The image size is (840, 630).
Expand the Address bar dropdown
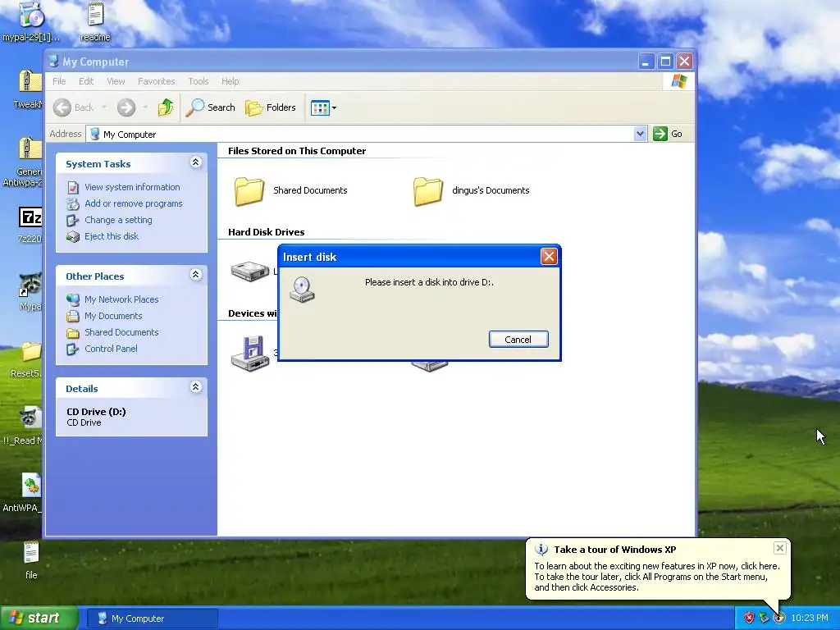pyautogui.click(x=640, y=134)
